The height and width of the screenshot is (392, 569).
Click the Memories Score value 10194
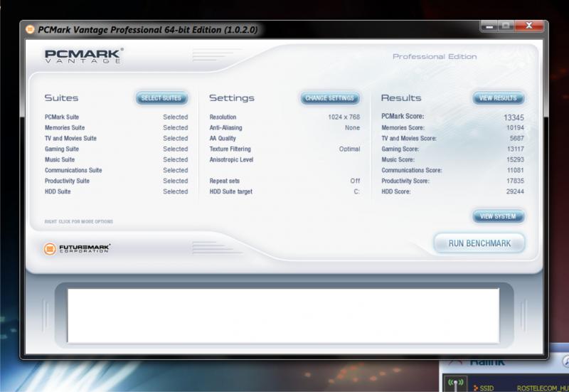coord(515,128)
